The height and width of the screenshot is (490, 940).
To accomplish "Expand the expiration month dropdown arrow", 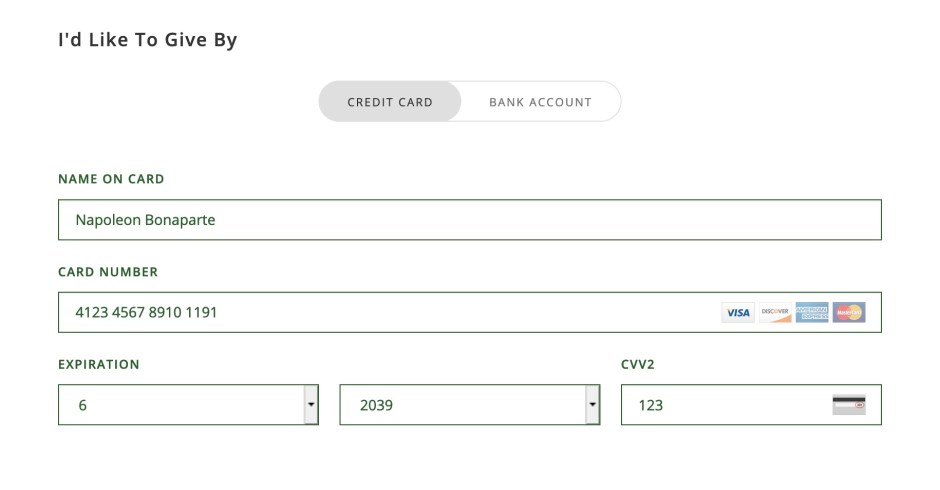I will pyautogui.click(x=311, y=405).
